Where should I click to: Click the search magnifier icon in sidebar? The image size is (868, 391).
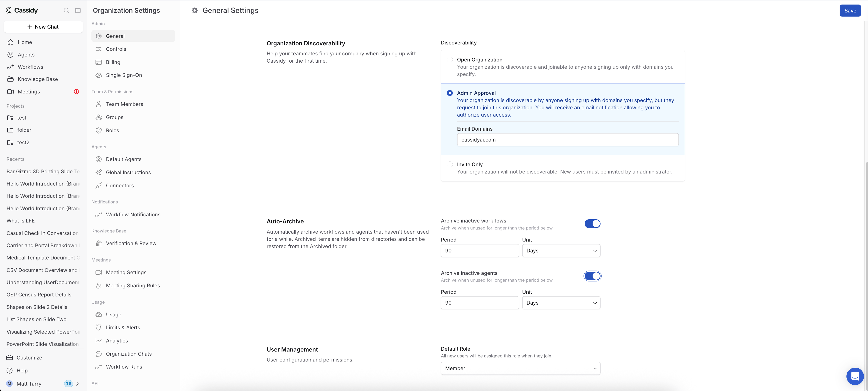[x=66, y=10]
